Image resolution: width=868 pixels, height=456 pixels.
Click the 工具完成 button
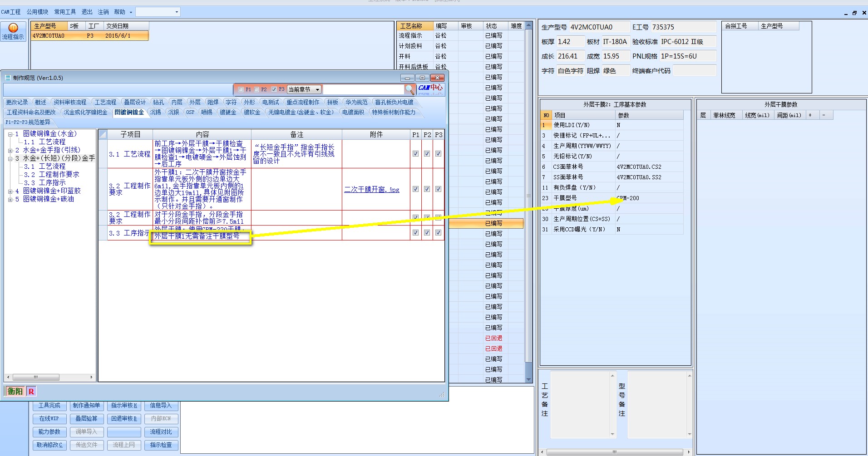(49, 406)
